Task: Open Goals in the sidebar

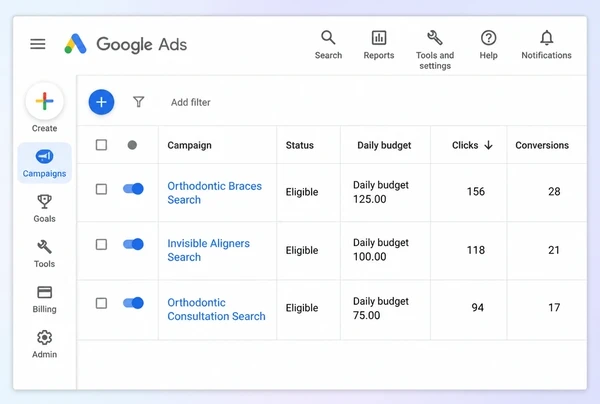Action: coord(44,209)
